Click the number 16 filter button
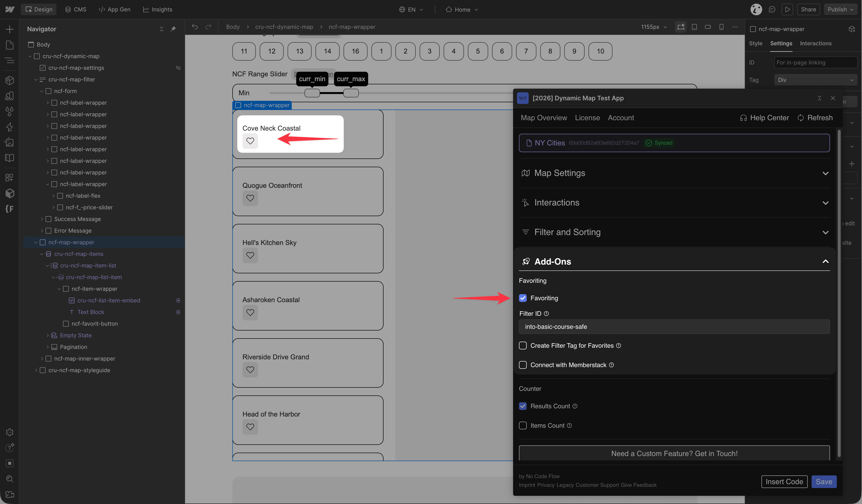Screen dimensions: 862x504 point(355,51)
